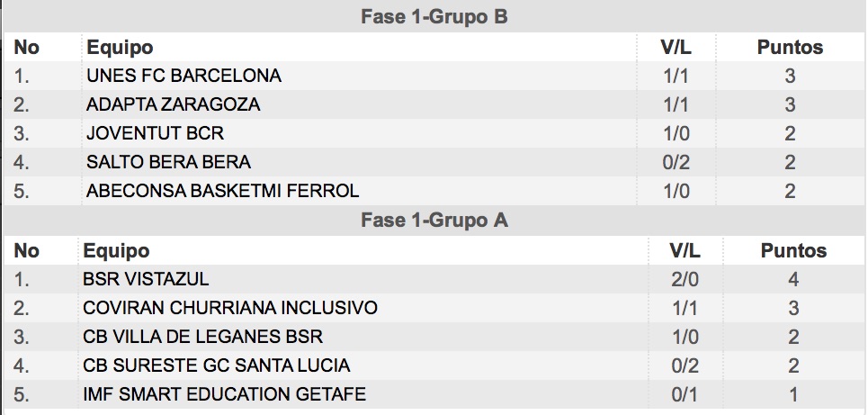The width and height of the screenshot is (868, 415).
Task: Click Puntos column header in Grupo A
Action: tap(793, 251)
